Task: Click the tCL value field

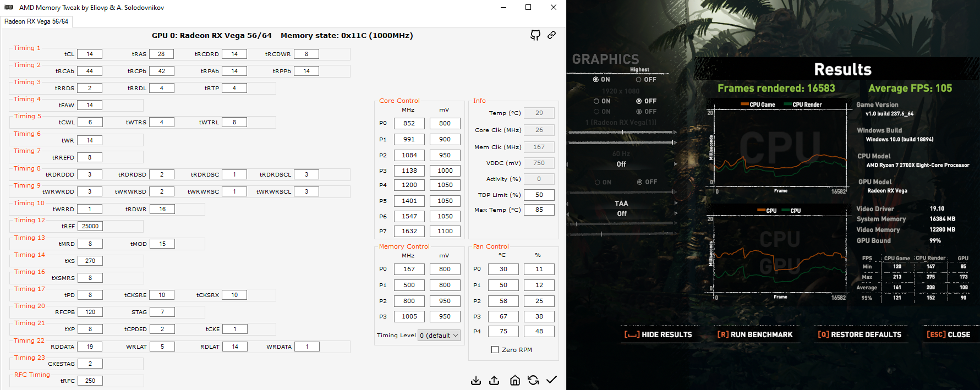Action: [x=90, y=54]
